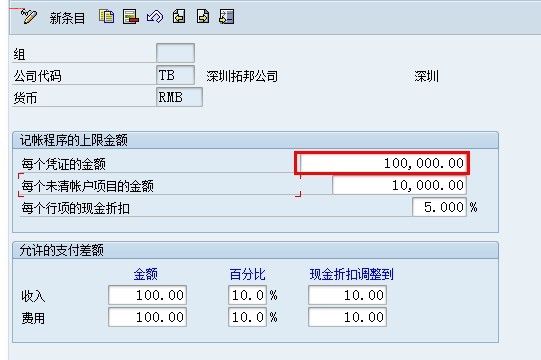The width and height of the screenshot is (541, 360).
Task: Click the 新条目 new entries button
Action: [x=67, y=18]
